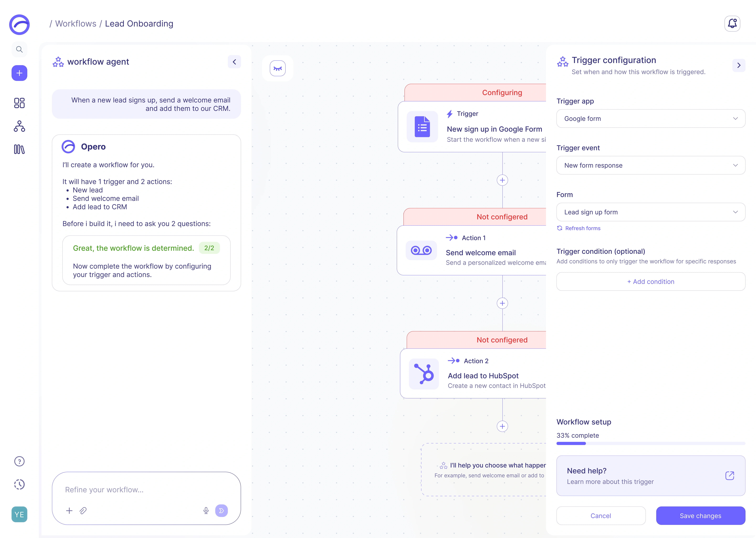The height and width of the screenshot is (538, 756).
Task: Add step after the Trigger node
Action: (502, 180)
